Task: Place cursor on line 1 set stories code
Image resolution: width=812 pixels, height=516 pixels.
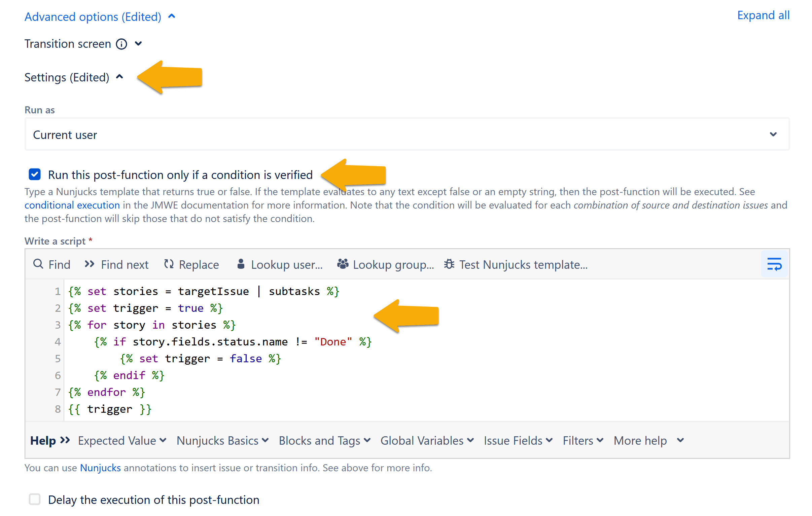Action: (x=203, y=291)
